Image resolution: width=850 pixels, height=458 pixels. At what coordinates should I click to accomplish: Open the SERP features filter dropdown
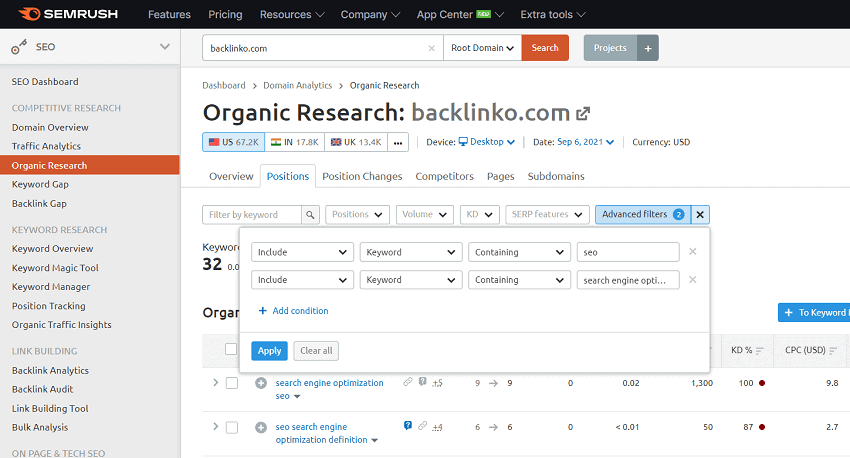547,215
